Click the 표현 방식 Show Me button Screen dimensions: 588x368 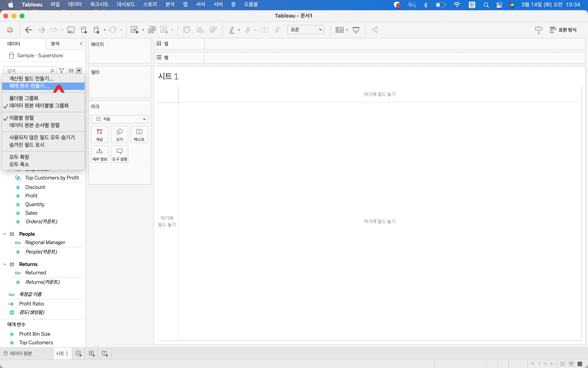(563, 30)
